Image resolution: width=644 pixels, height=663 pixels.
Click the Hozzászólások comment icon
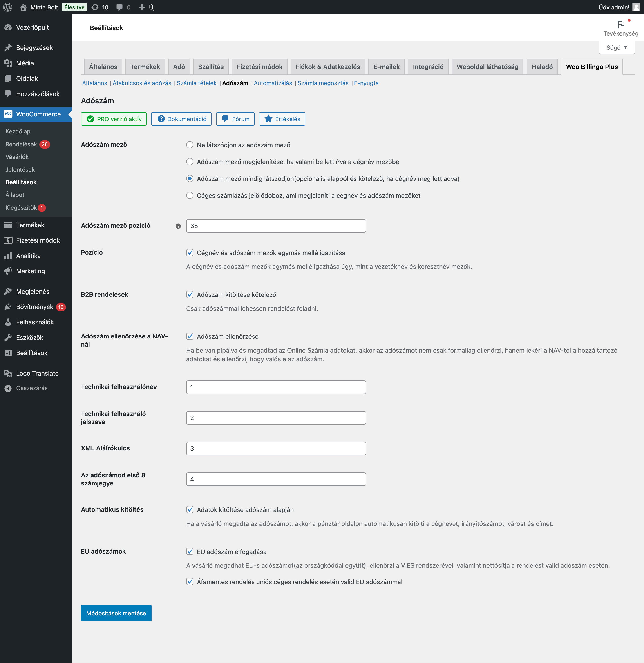8,94
